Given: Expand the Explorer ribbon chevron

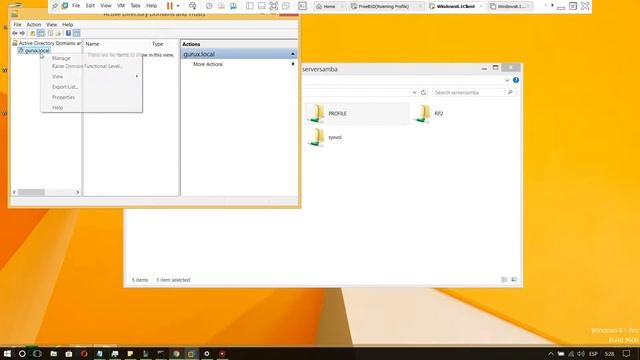Looking at the screenshot, I should click(507, 80).
